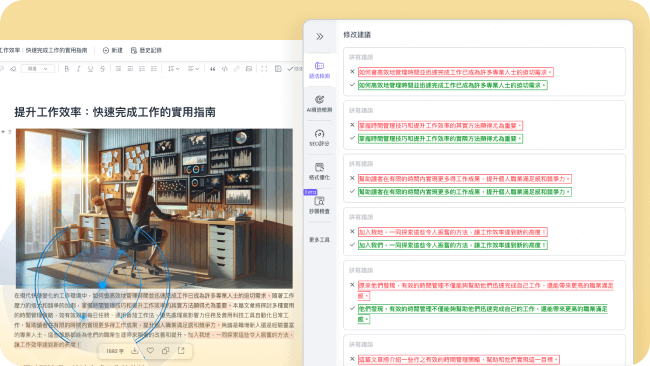This screenshot has width=650, height=366.
Task: Collapse the suggestions panel with double-chevron icon
Action: (x=319, y=36)
